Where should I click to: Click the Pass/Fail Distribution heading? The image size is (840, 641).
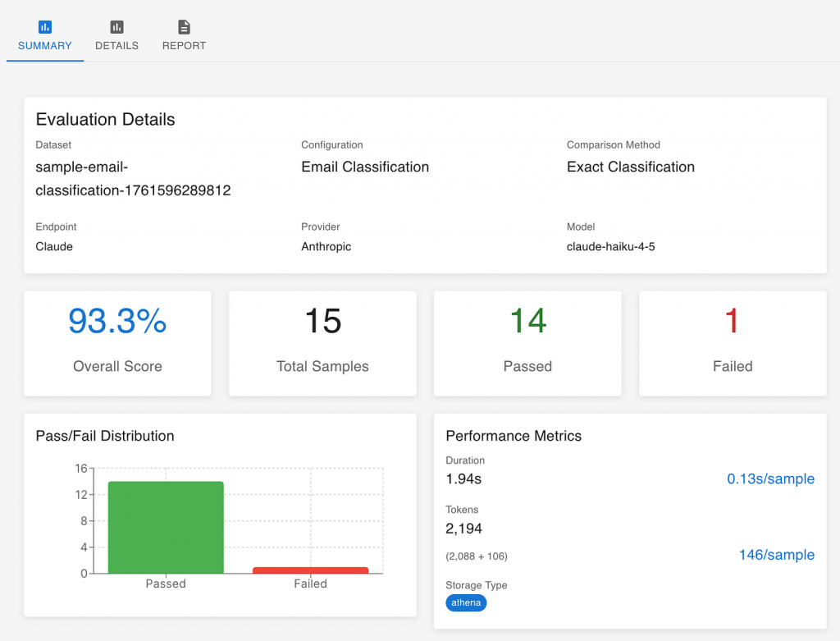105,436
